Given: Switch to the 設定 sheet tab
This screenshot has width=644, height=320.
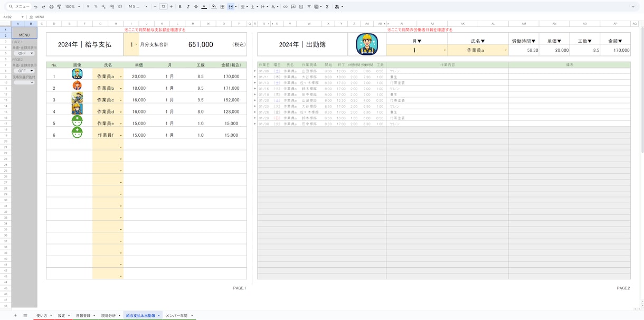Looking at the screenshot, I should coord(63,315).
